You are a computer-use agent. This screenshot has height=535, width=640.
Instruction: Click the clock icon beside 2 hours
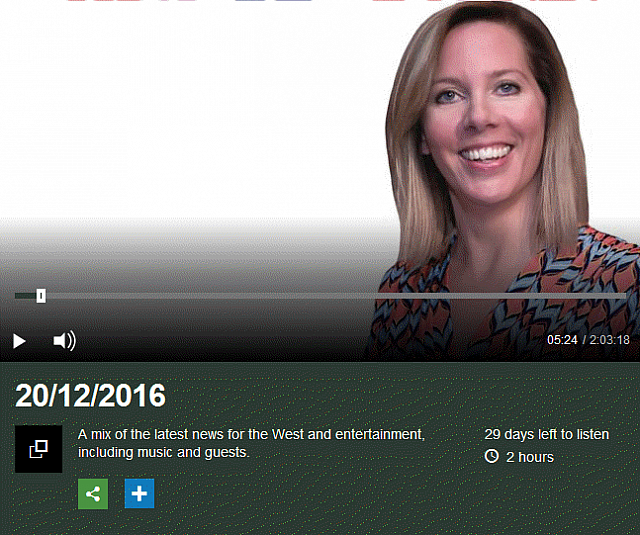491,457
